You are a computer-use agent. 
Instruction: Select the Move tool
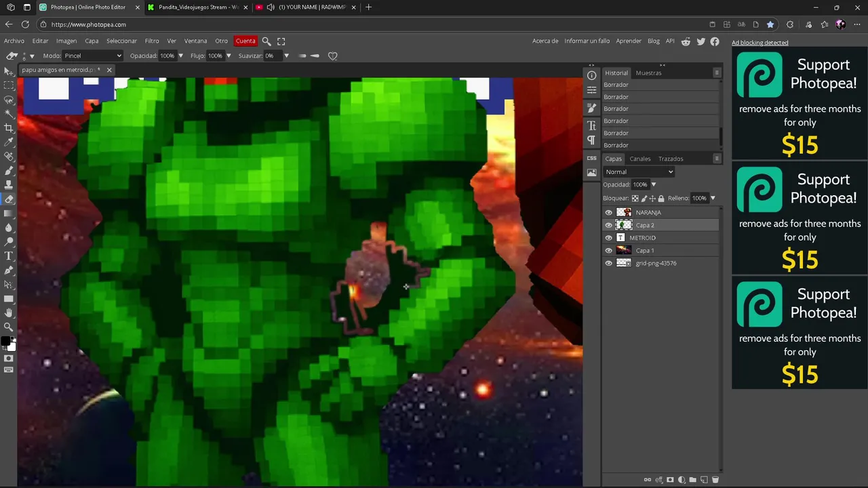pos(9,71)
